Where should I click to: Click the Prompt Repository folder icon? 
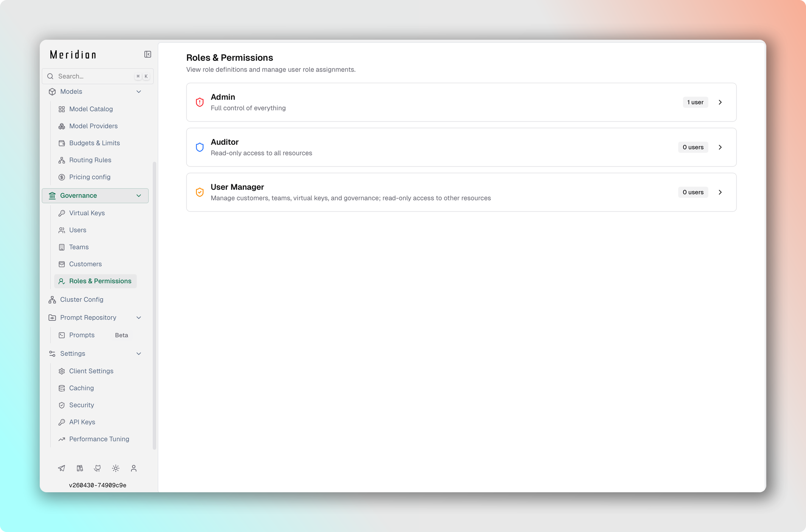[x=52, y=318]
